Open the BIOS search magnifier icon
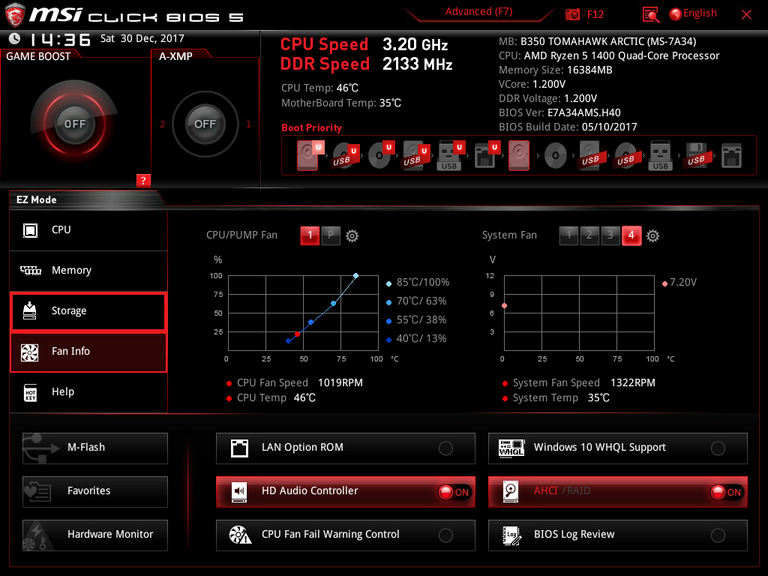 650,15
